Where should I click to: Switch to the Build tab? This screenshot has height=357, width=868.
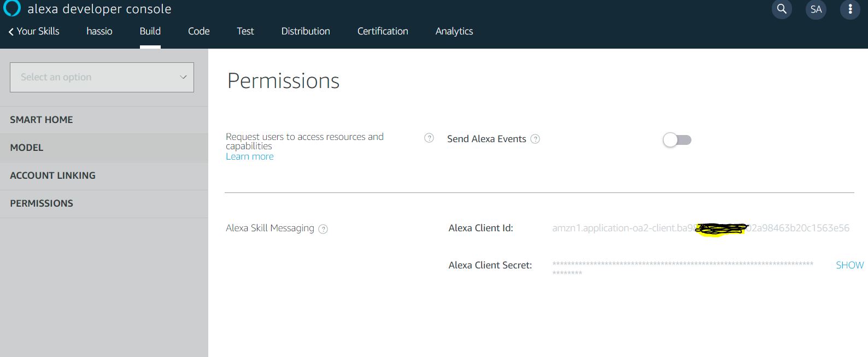150,31
